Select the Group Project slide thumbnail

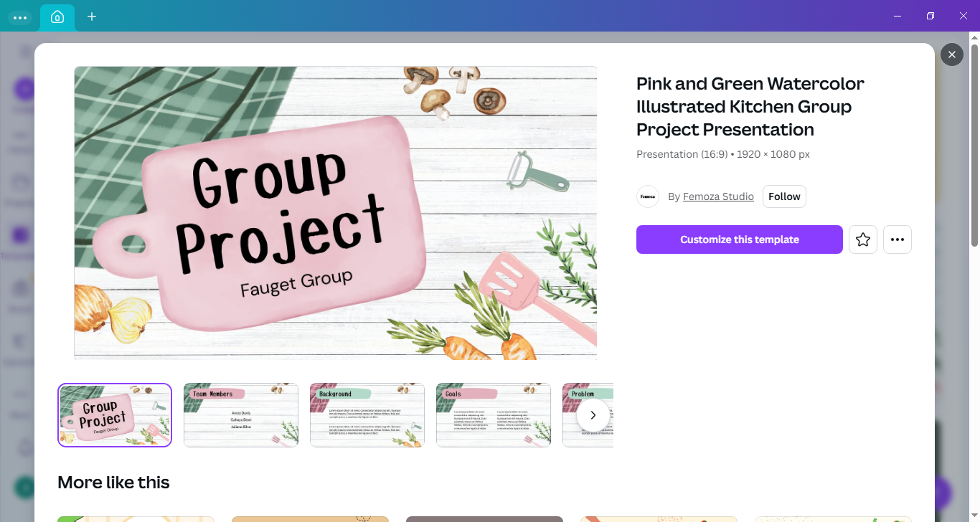coord(115,415)
